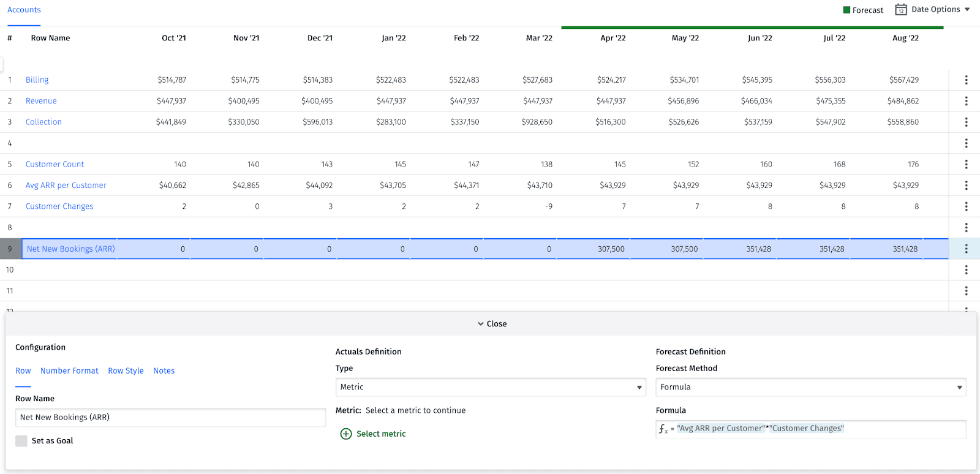Open the Forecast Method dropdown showing Formula
980x474 pixels.
click(x=811, y=387)
